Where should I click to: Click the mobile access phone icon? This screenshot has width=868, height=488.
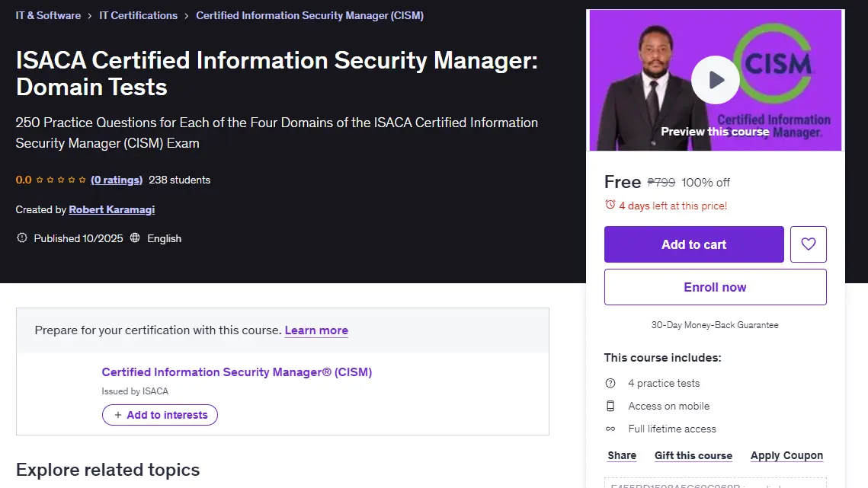point(610,406)
